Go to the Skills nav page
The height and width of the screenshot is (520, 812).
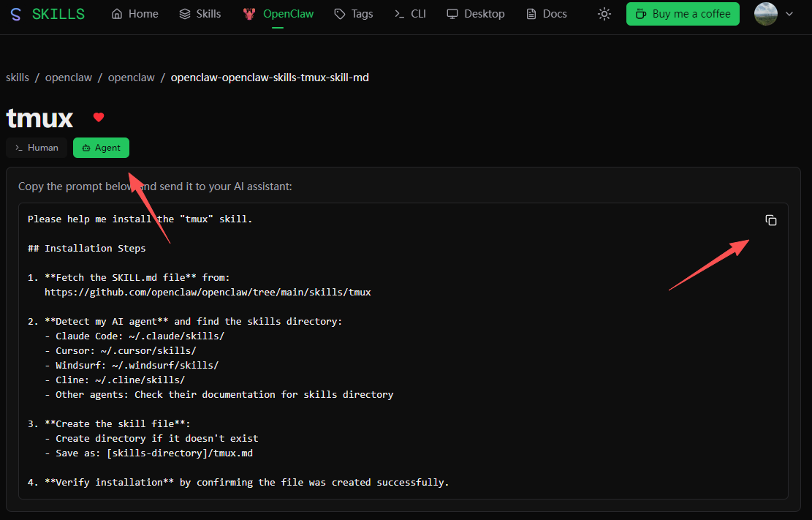pos(200,14)
